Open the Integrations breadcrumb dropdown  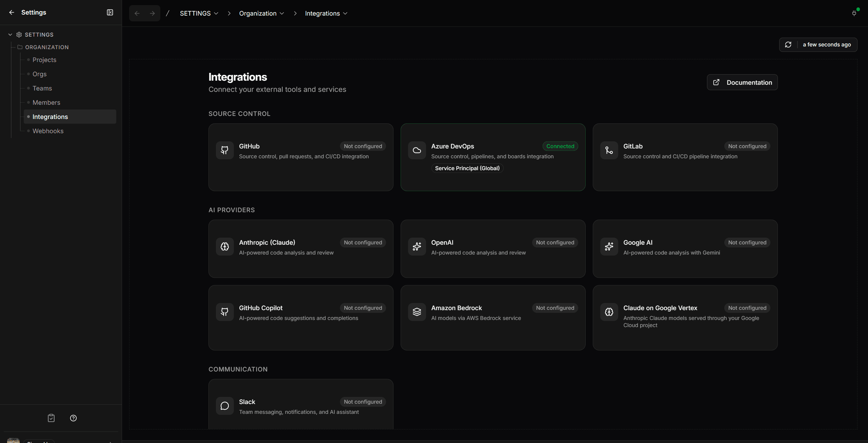(x=326, y=13)
